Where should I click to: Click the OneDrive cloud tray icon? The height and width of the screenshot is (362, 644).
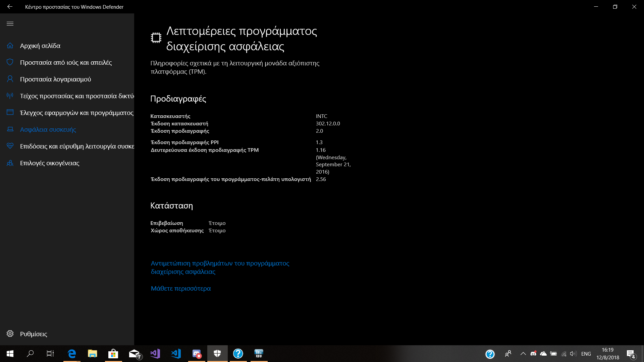pyautogui.click(x=543, y=354)
